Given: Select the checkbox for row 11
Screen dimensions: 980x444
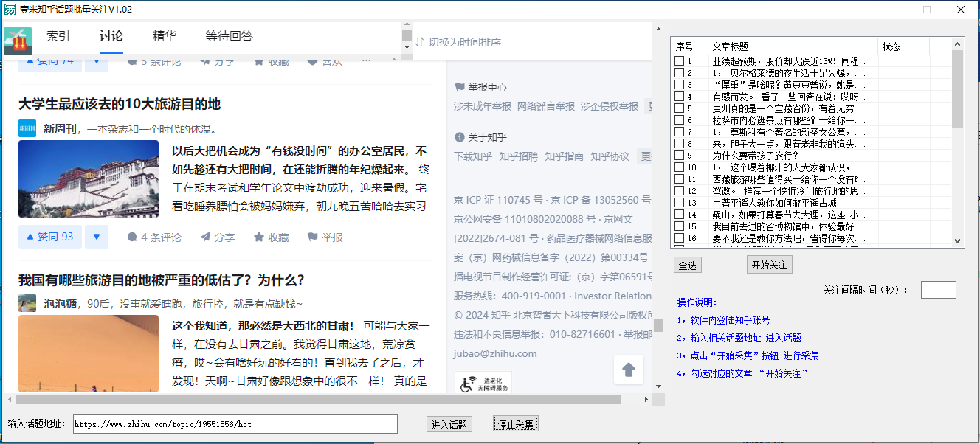Looking at the screenshot, I should 679,179.
